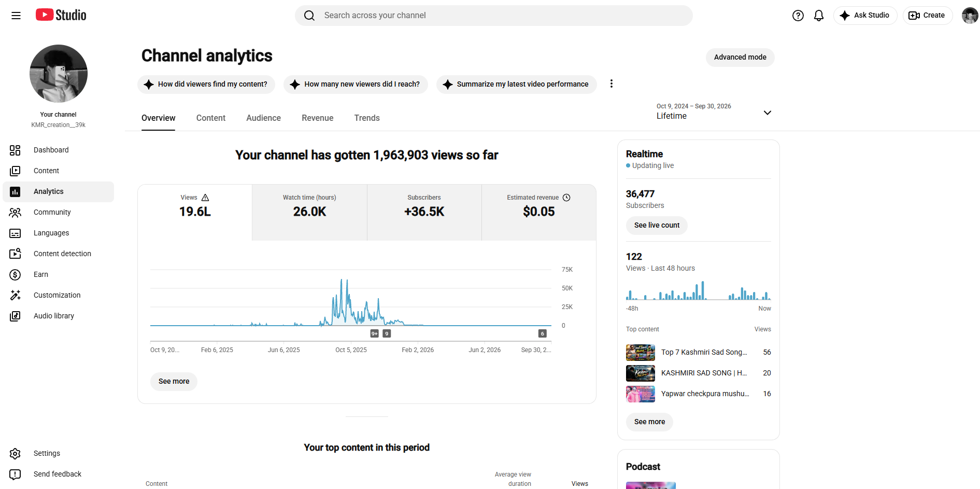
Task: Click Send feedback in sidebar
Action: tap(58, 474)
